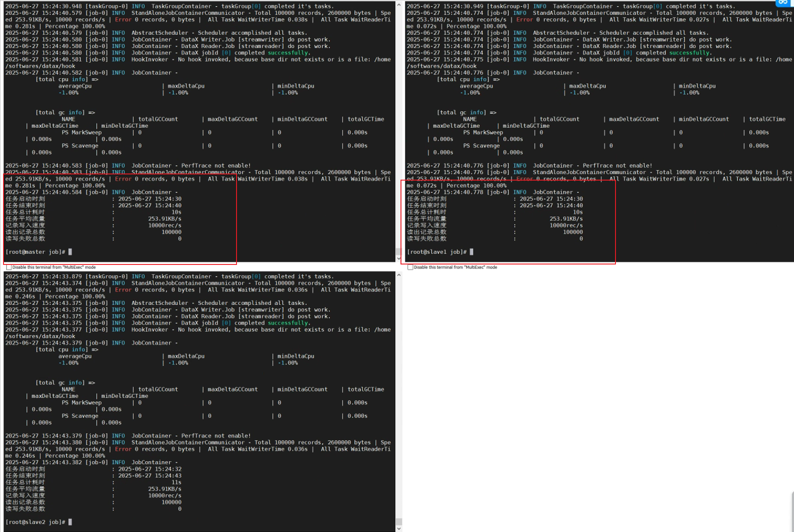This screenshot has height=532, width=794.
Task: Click 'minDeltaCpu' column header in master terminal
Action: tap(295, 86)
